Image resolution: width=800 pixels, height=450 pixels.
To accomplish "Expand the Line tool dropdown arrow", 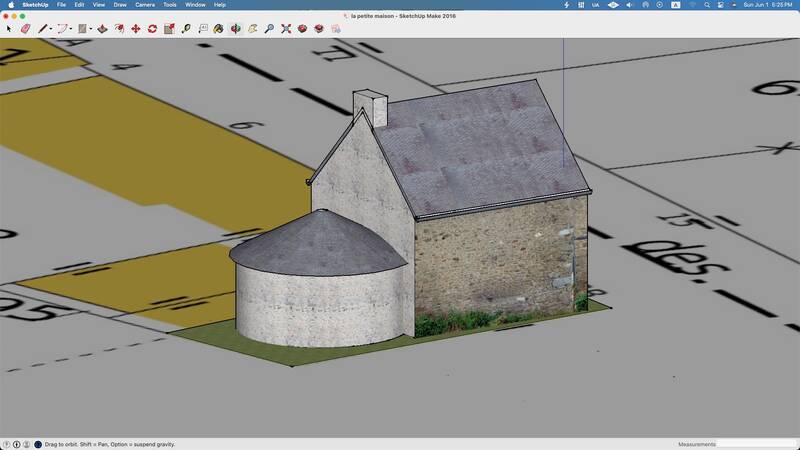I will [51, 29].
